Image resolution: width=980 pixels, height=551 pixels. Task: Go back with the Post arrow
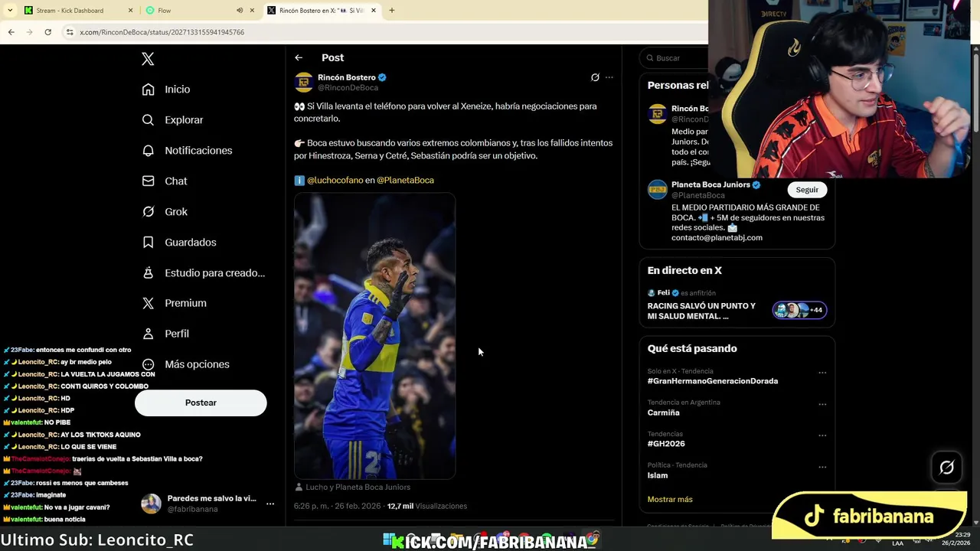(299, 57)
